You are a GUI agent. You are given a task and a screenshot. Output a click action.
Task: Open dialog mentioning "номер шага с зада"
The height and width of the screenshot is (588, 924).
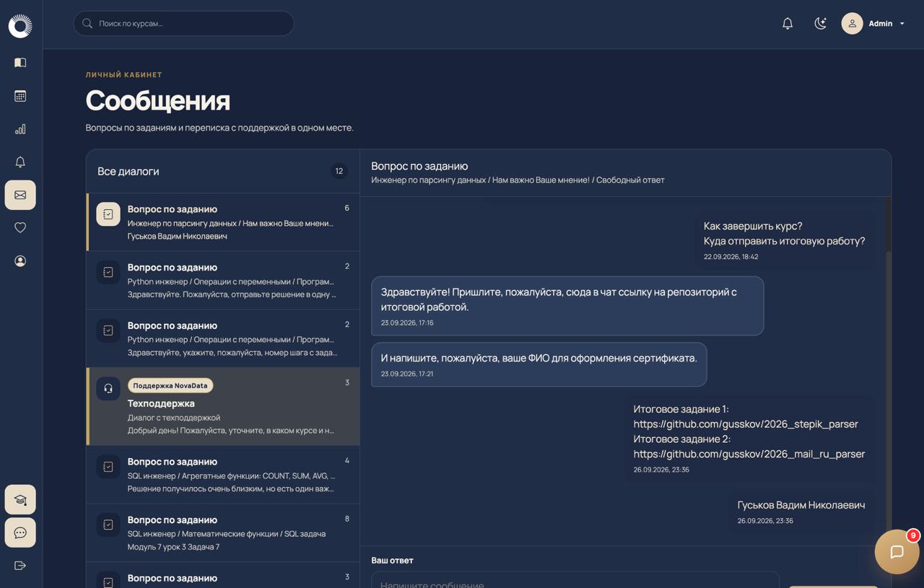tap(223, 339)
